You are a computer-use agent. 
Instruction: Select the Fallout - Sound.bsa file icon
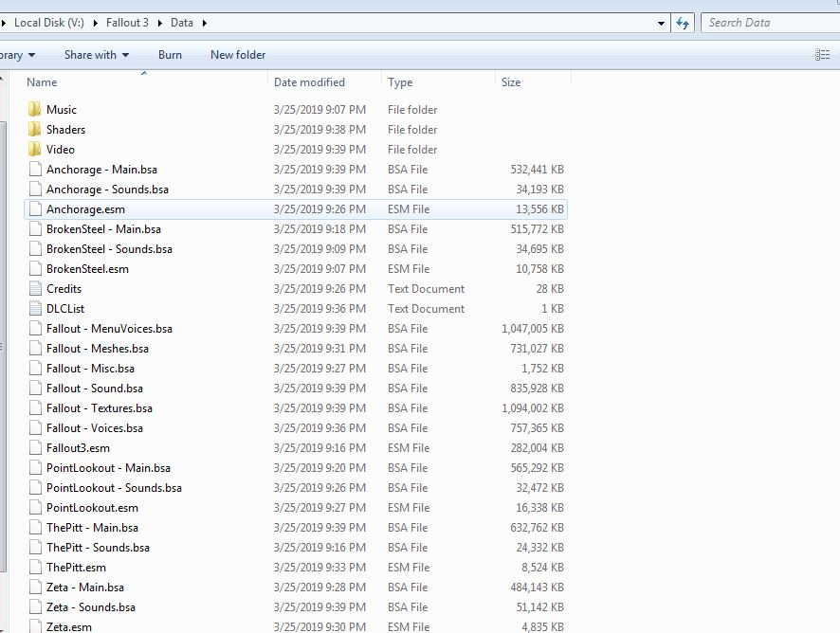[35, 388]
